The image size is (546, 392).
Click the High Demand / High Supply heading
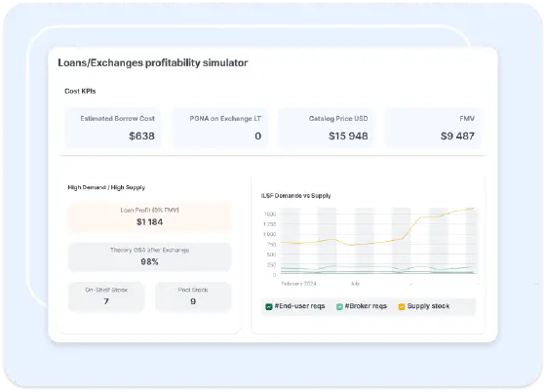point(106,187)
